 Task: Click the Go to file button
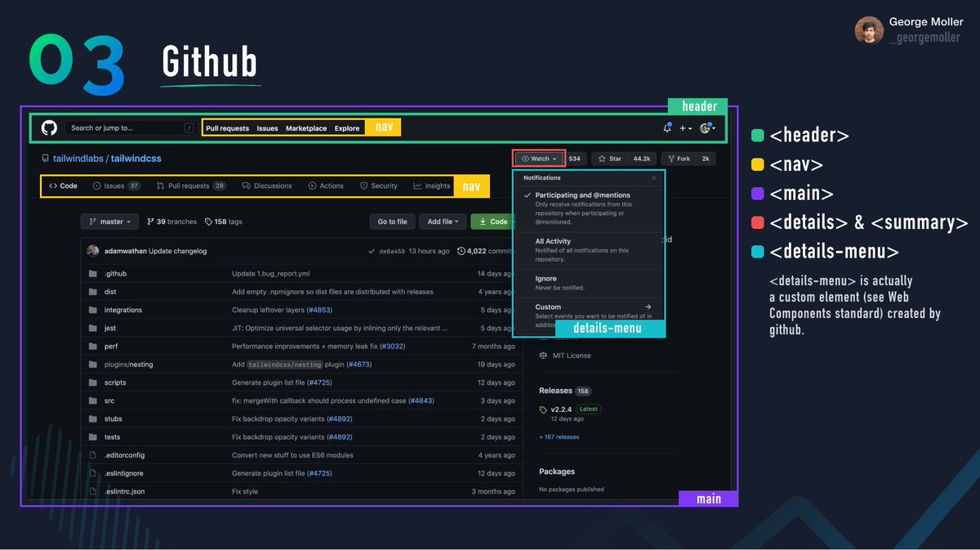coord(393,221)
